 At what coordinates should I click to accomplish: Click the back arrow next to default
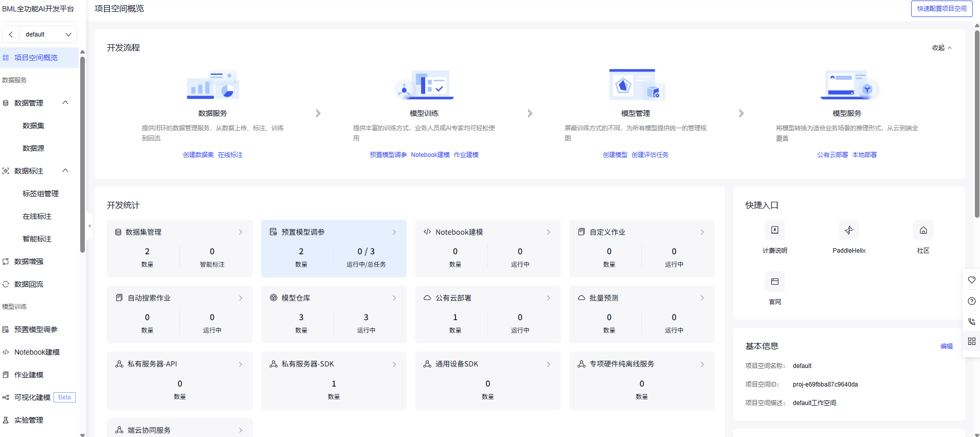[x=11, y=34]
